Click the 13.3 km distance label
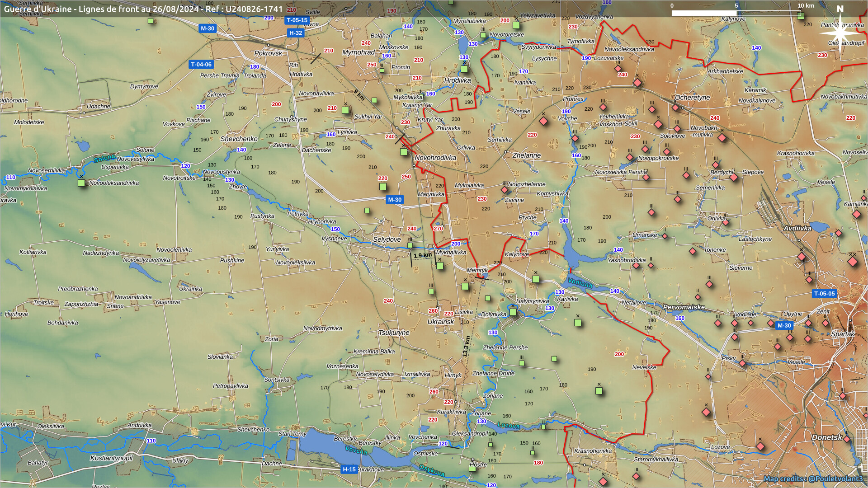 [x=466, y=346]
